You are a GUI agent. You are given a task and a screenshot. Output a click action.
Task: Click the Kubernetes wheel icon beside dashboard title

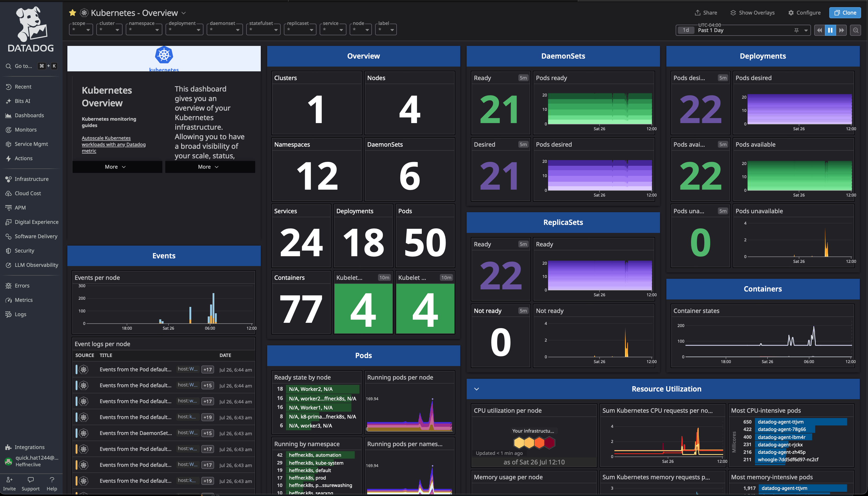click(84, 13)
